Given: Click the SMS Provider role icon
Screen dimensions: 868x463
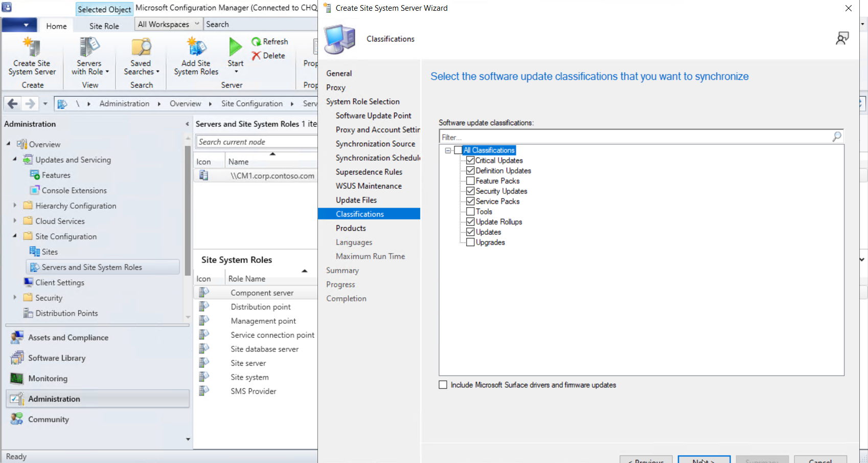Looking at the screenshot, I should 204,391.
